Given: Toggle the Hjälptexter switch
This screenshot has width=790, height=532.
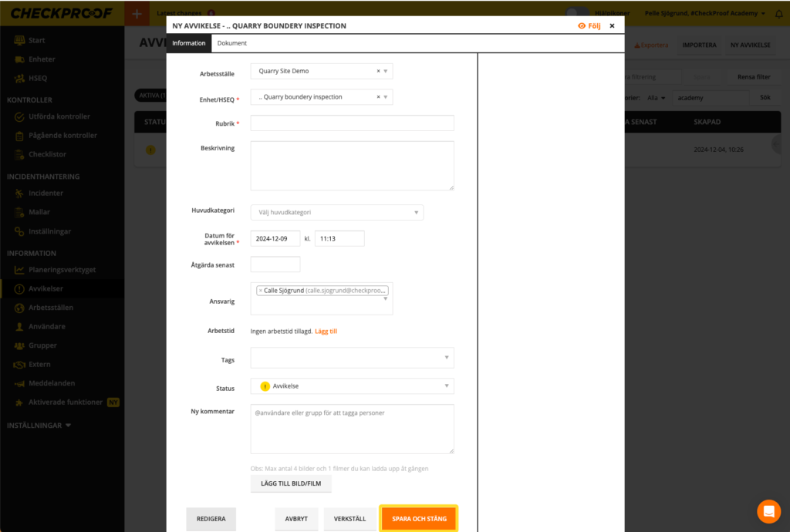Looking at the screenshot, I should (x=576, y=13).
